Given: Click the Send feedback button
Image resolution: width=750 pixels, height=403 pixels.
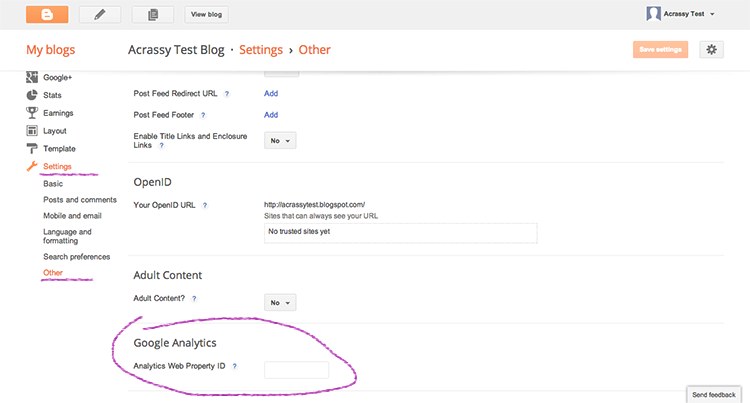Looking at the screenshot, I should pyautogui.click(x=714, y=394).
